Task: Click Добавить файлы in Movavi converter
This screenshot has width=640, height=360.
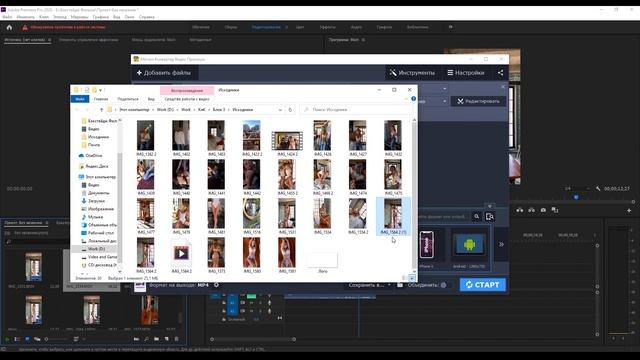Action: tap(164, 73)
